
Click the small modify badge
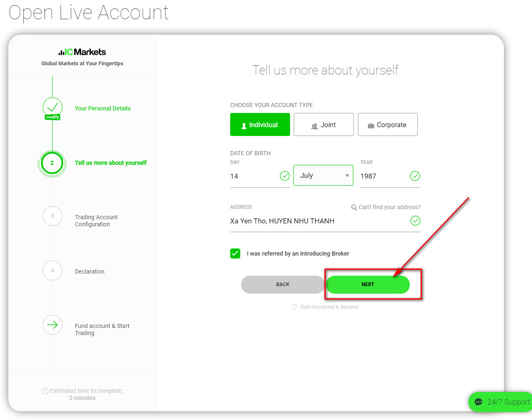[x=52, y=117]
